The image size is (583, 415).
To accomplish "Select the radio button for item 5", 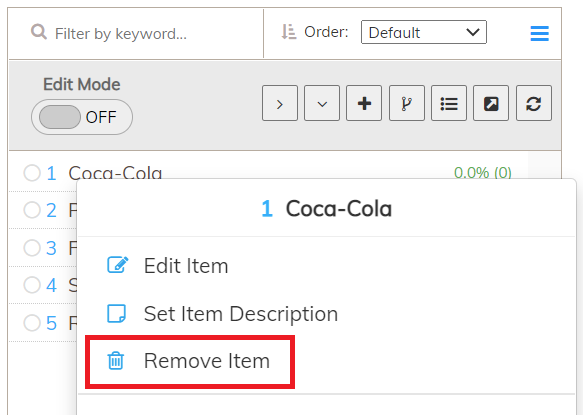I will 32,322.
